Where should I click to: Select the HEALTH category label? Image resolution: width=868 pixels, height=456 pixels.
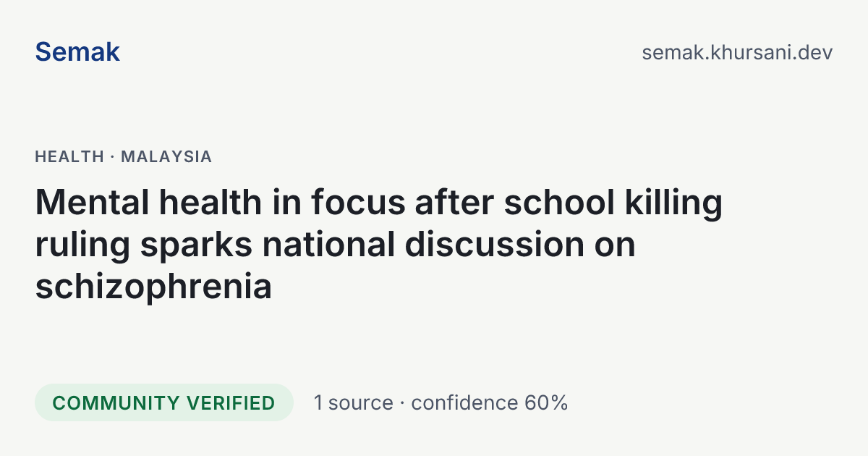69,156
